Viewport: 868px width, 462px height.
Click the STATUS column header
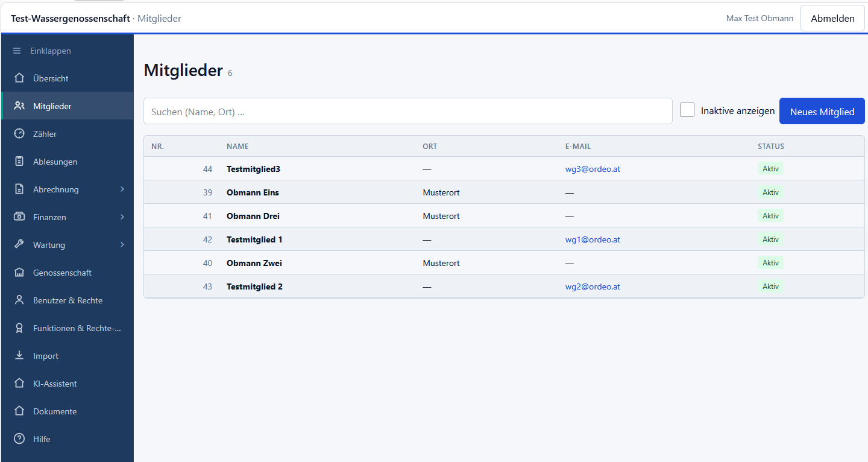tap(771, 147)
